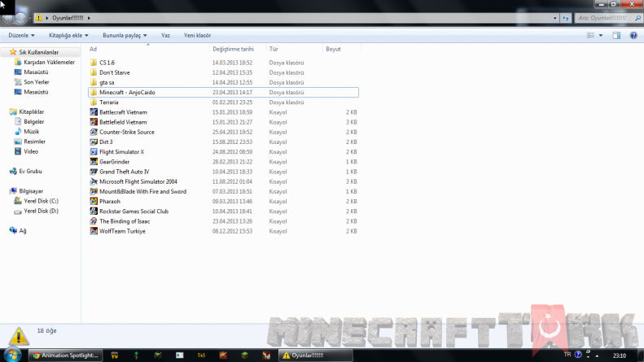Click Rockstar Games Social Club icon
The image size is (644, 362).
point(94,212)
